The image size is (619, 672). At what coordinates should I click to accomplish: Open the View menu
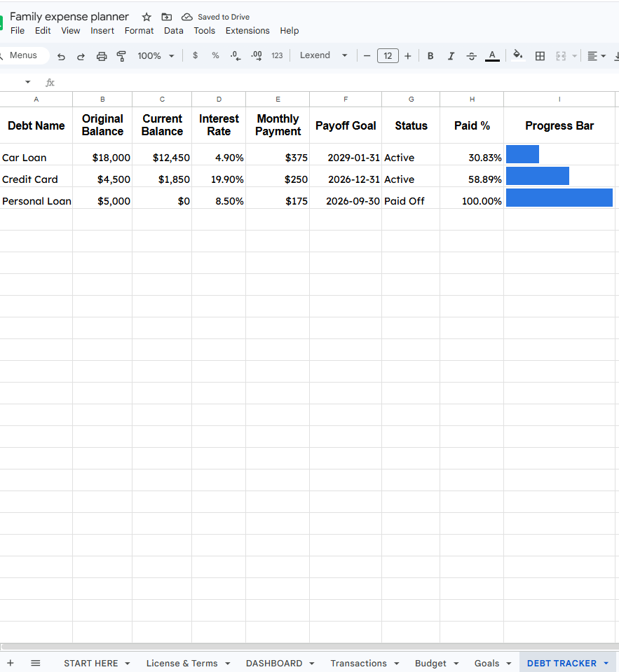pos(70,31)
